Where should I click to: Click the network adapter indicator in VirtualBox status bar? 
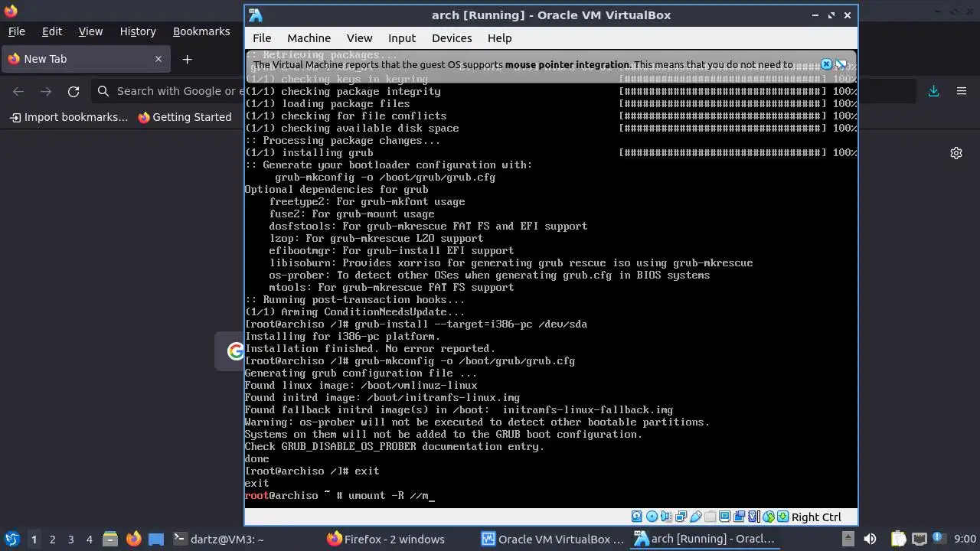point(681,517)
